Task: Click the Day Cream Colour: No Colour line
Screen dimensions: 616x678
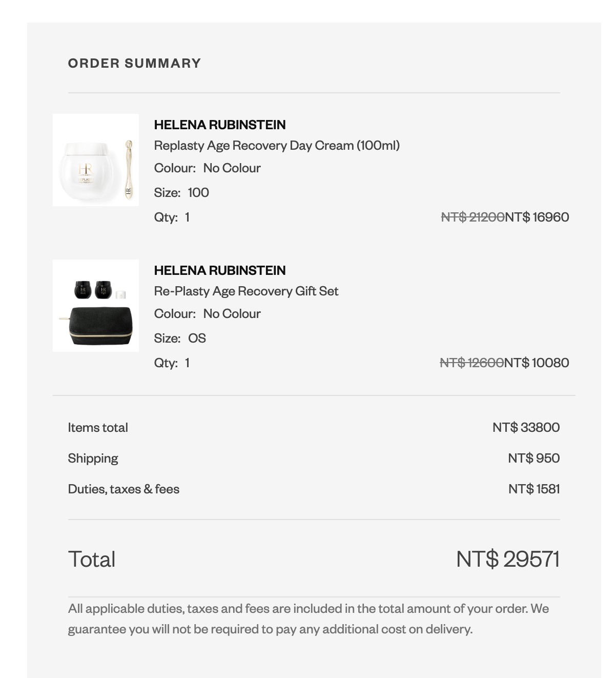Action: 207,168
